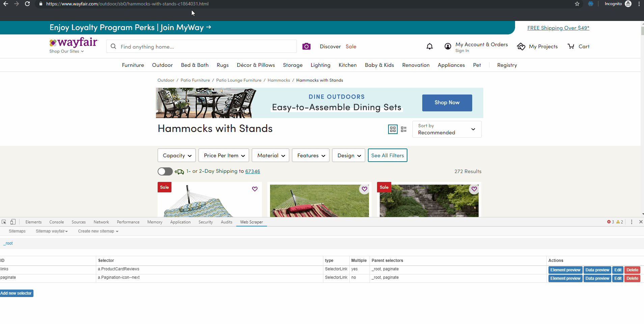Open the Capacity filter dropdown
The height and width of the screenshot is (324, 644).
(x=176, y=155)
